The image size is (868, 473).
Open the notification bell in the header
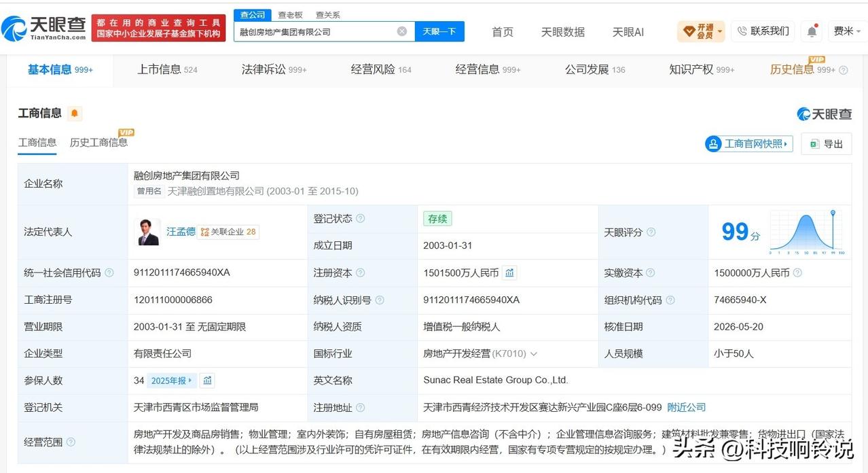[812, 31]
